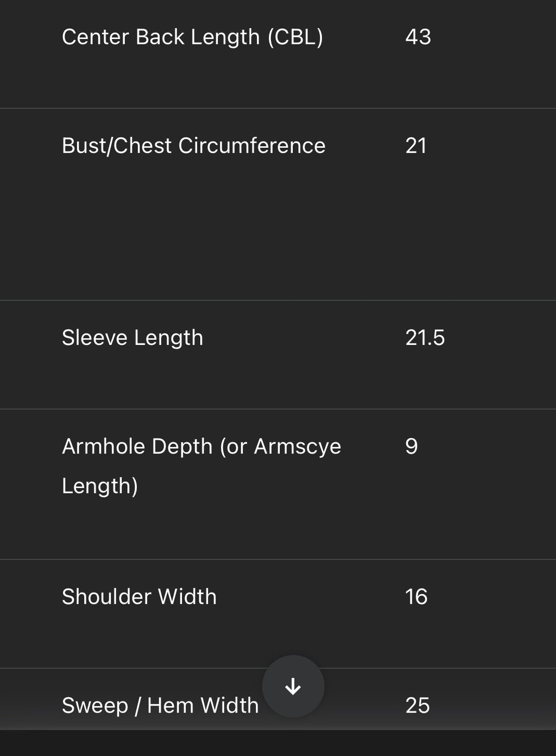Click the Bust/Chest Circumference value 21

pyautogui.click(x=416, y=146)
